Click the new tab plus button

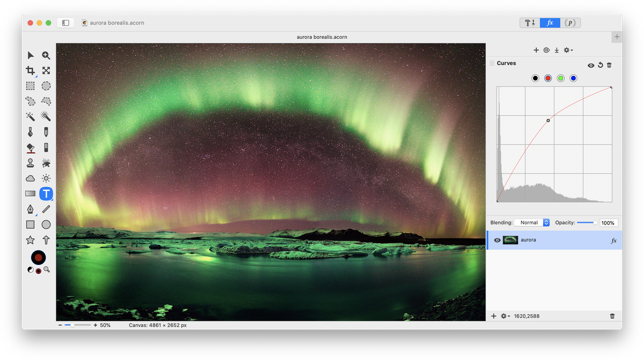tap(617, 37)
